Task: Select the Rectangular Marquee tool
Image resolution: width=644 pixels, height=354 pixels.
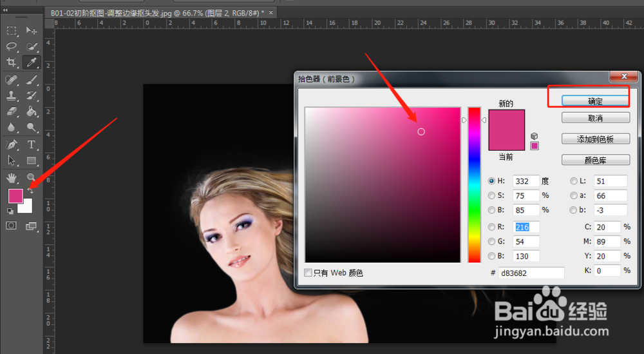Action: tap(12, 31)
